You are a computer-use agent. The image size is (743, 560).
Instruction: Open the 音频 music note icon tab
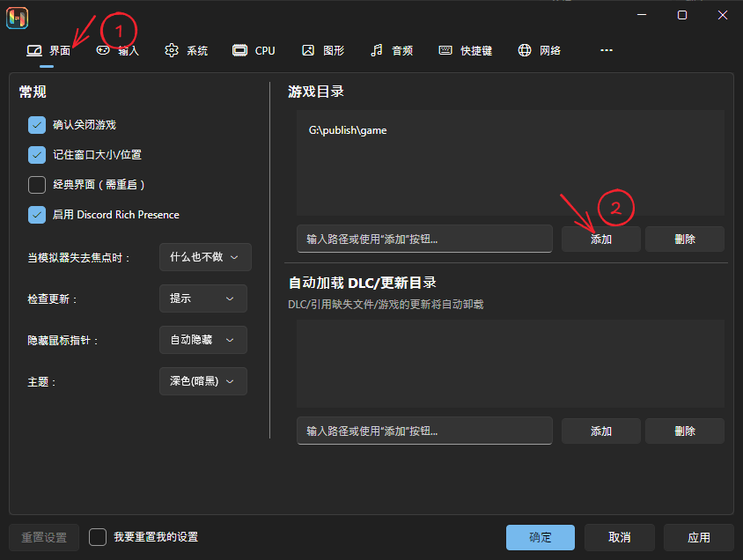(377, 50)
